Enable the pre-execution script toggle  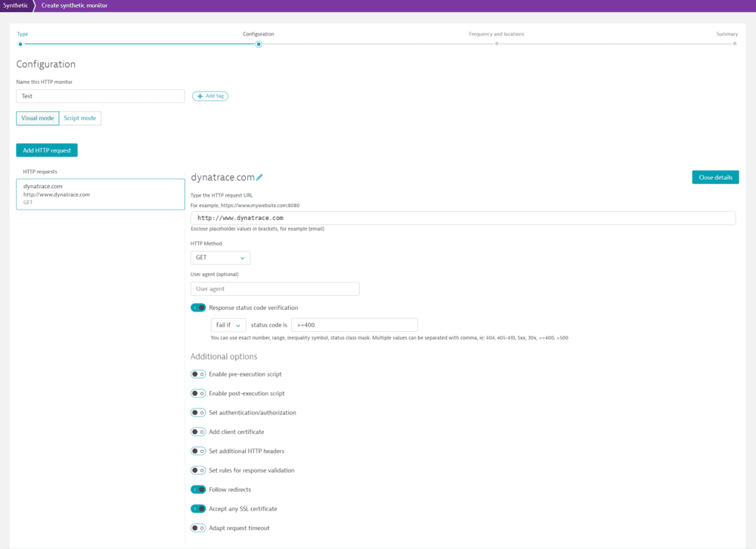click(198, 374)
